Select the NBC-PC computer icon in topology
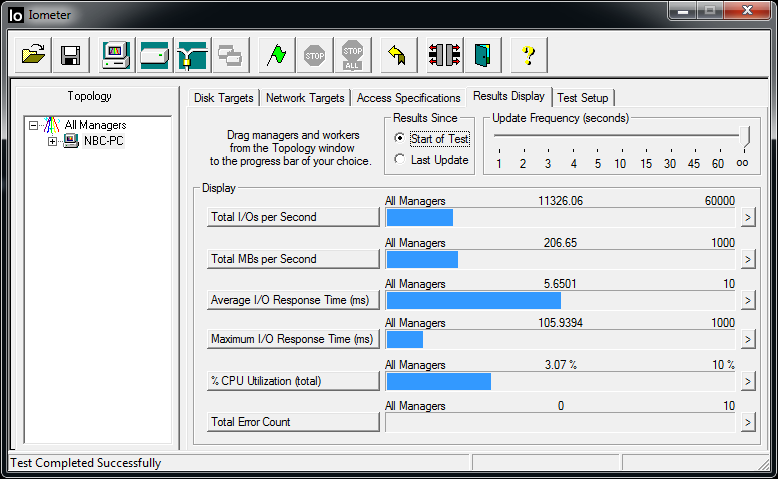 [x=71, y=141]
